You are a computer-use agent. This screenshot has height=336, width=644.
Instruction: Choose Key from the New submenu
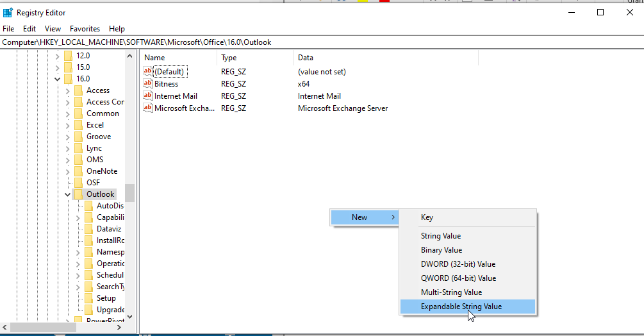tap(468, 217)
